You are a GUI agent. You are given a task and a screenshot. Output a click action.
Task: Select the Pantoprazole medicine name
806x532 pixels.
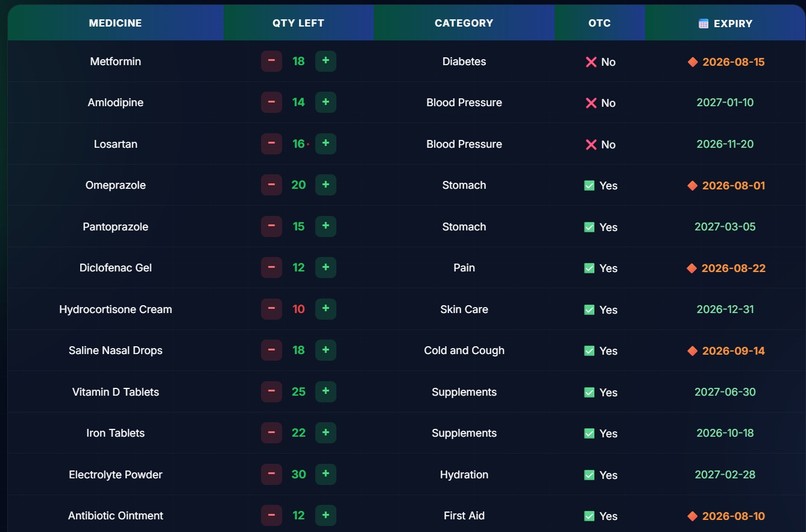[115, 227]
